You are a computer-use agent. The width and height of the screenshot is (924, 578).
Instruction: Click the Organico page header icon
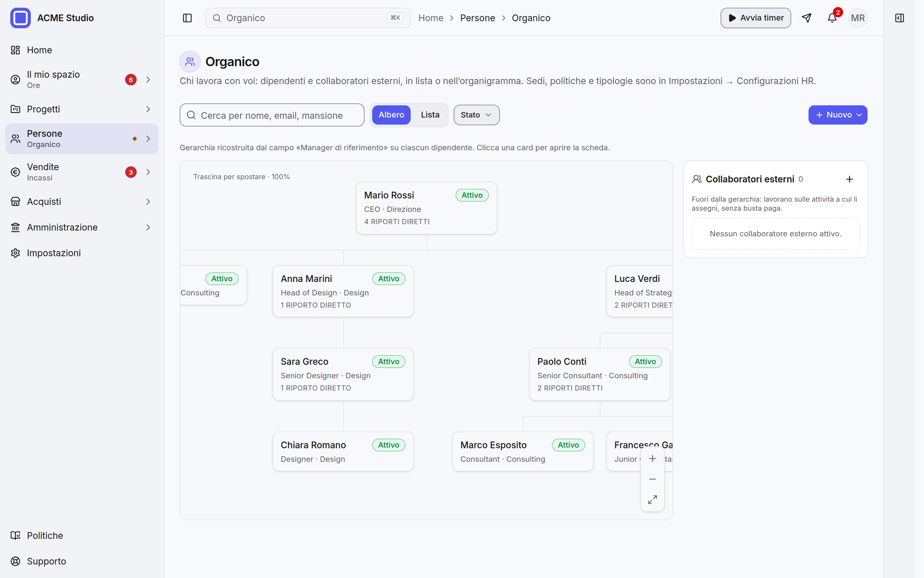coord(190,62)
